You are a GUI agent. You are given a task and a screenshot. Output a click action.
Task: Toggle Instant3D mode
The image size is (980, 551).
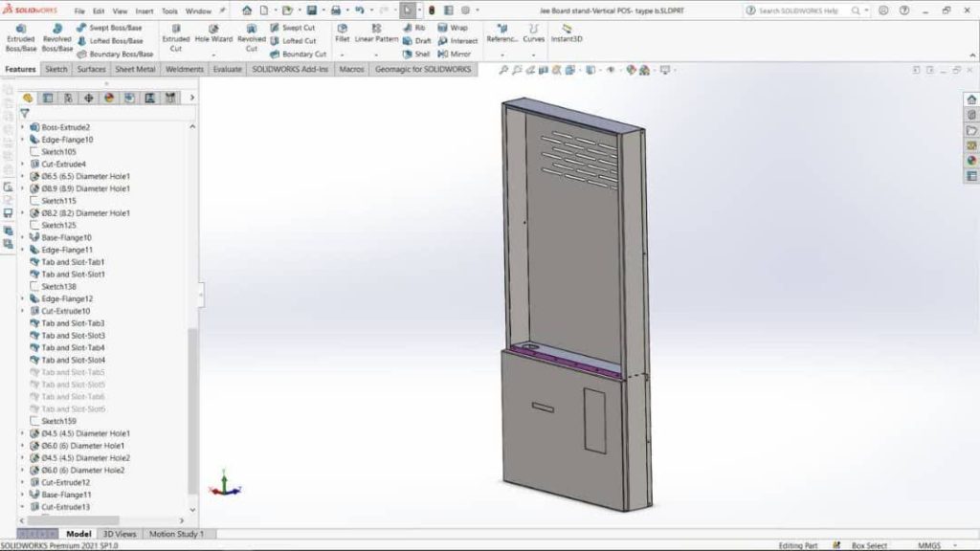(567, 33)
